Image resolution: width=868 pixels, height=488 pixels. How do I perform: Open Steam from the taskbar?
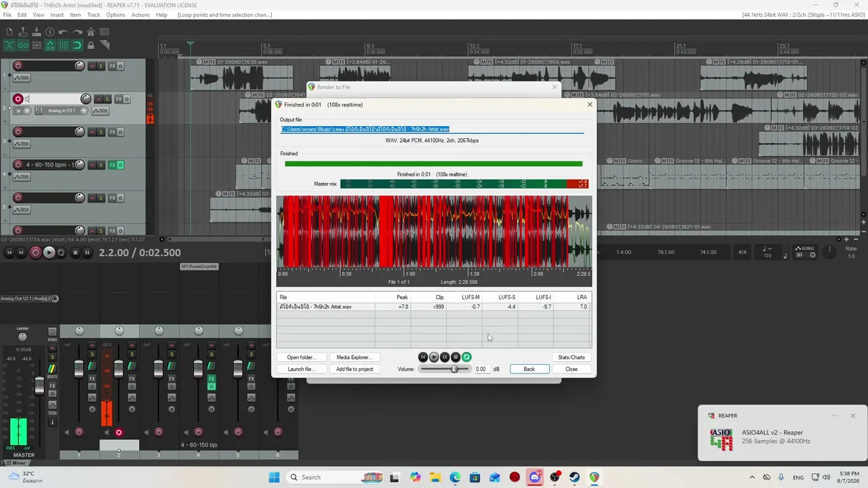click(574, 477)
